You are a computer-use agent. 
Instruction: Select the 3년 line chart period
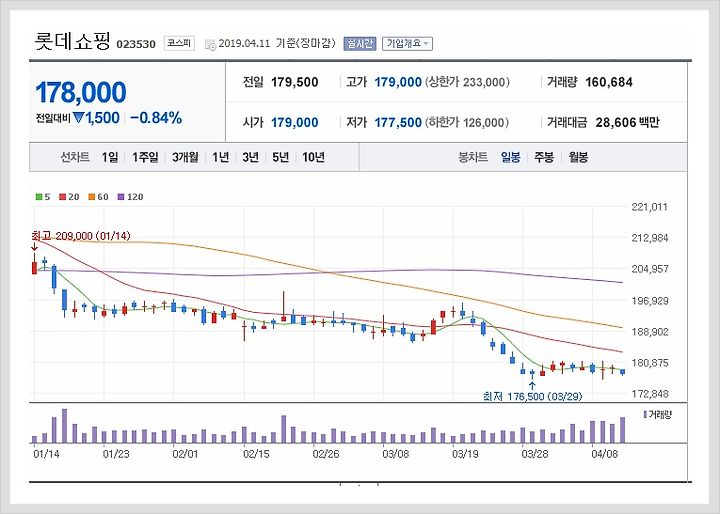(250, 157)
